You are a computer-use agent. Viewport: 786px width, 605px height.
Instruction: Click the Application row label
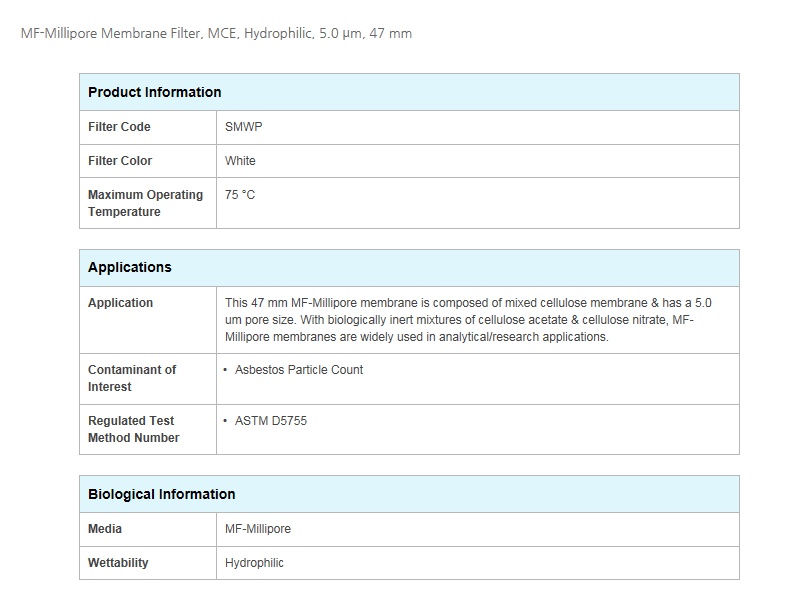click(120, 303)
